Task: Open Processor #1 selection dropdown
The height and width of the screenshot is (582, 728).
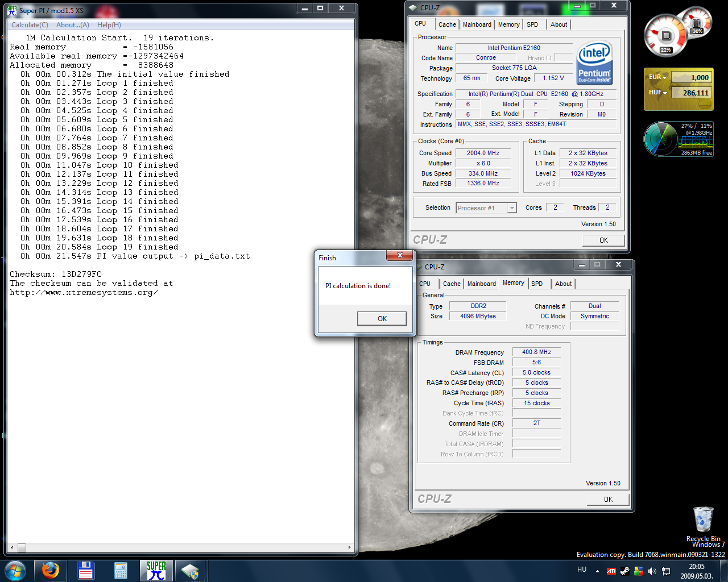Action: coord(486,208)
